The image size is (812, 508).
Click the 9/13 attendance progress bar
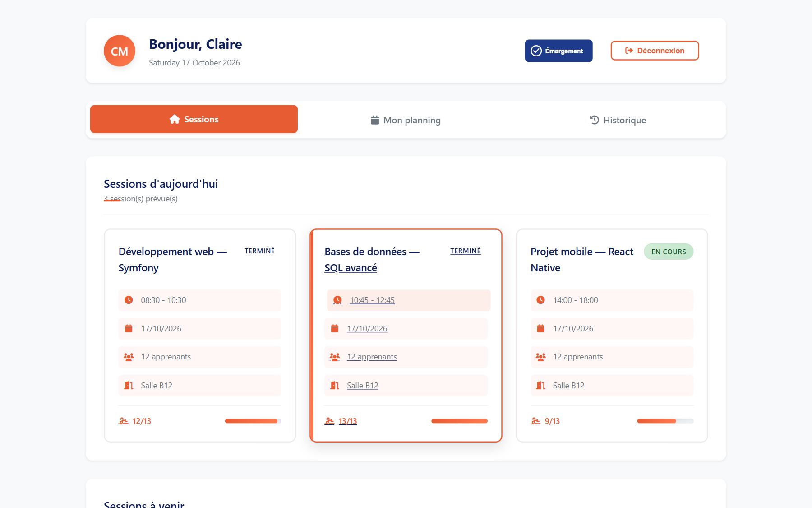pos(665,421)
